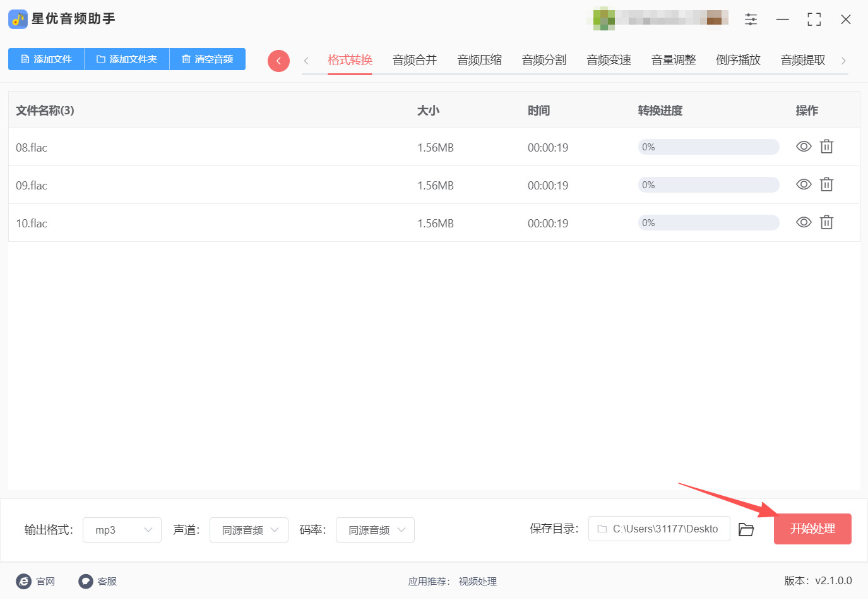
Task: Click the 添加文件 button
Action: [46, 59]
